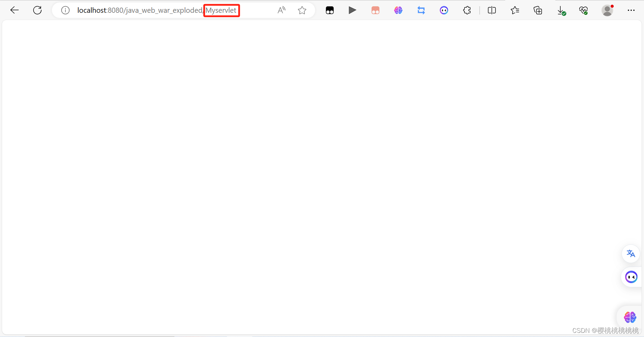Screen dimensions: 644x337
Task: Click the blue loop arrows extension
Action: (421, 10)
